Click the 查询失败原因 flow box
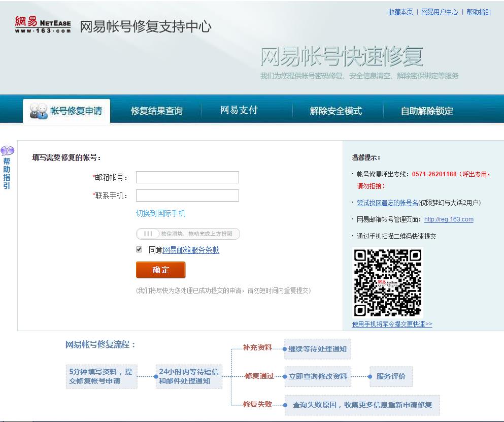 [362, 405]
